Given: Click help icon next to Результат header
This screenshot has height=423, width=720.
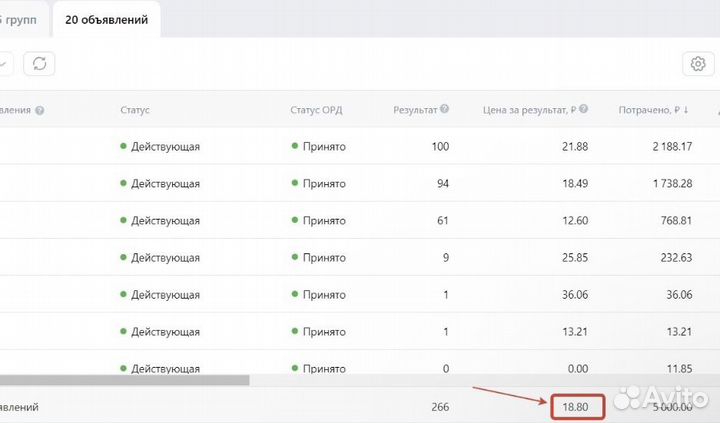Looking at the screenshot, I should pos(444,109).
